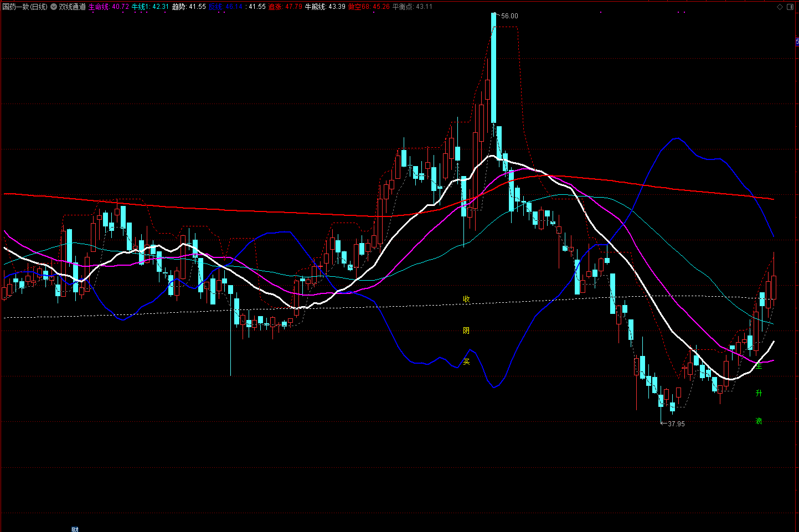799x532 pixels.
Task: Click the 37.95 low price label
Action: [x=676, y=424]
